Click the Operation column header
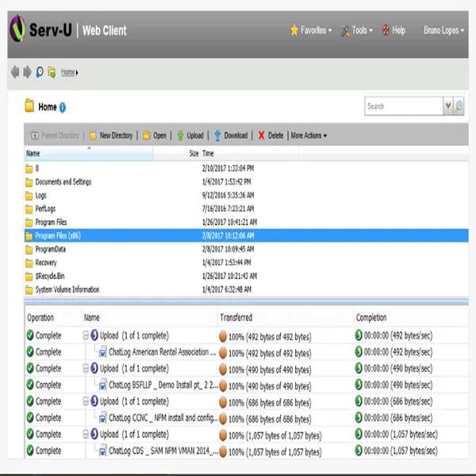This screenshot has width=476, height=476. (x=53, y=317)
